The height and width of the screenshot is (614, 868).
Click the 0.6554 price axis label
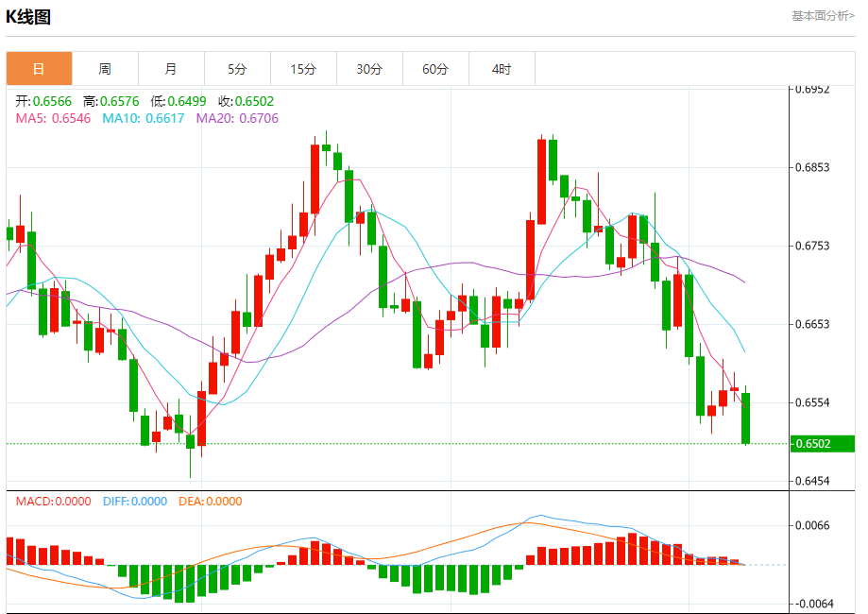812,402
